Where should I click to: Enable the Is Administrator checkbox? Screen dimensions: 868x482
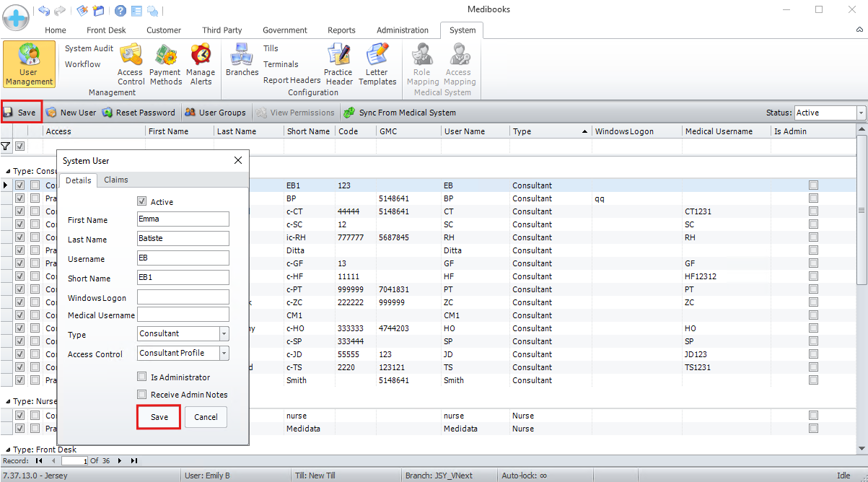pyautogui.click(x=142, y=377)
